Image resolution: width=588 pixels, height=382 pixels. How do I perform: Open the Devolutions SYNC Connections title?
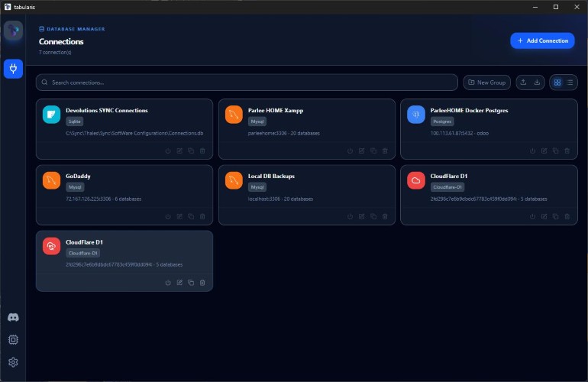(106, 110)
